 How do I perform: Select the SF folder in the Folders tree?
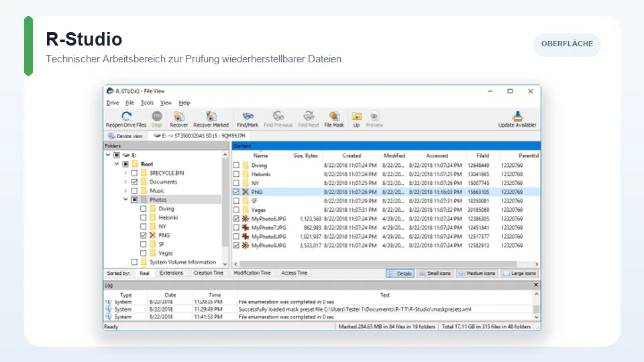162,244
